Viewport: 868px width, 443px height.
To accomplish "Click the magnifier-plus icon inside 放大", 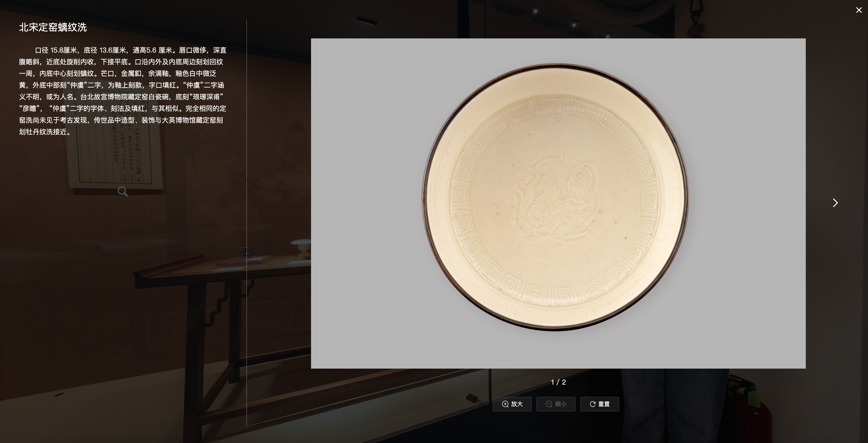I will point(505,404).
